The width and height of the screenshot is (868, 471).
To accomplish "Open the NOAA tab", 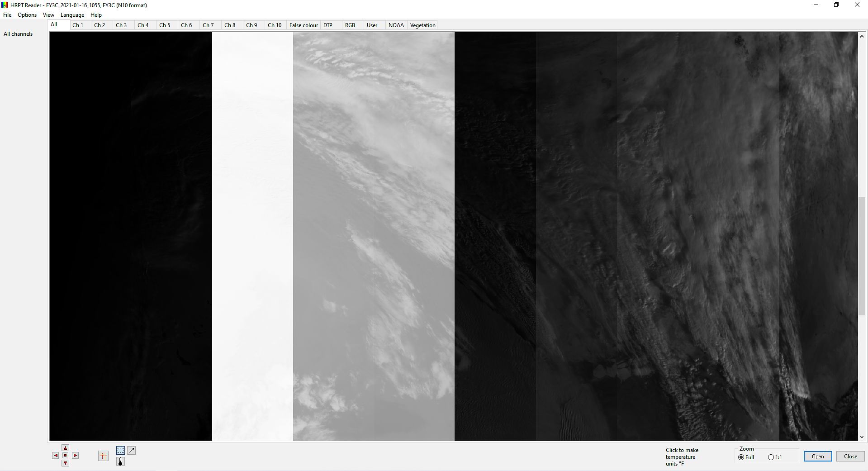I will click(x=396, y=25).
